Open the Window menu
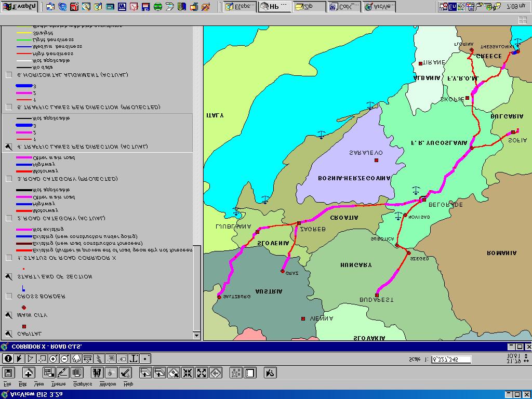Viewport: 532px width, 399px height. pyautogui.click(x=108, y=384)
